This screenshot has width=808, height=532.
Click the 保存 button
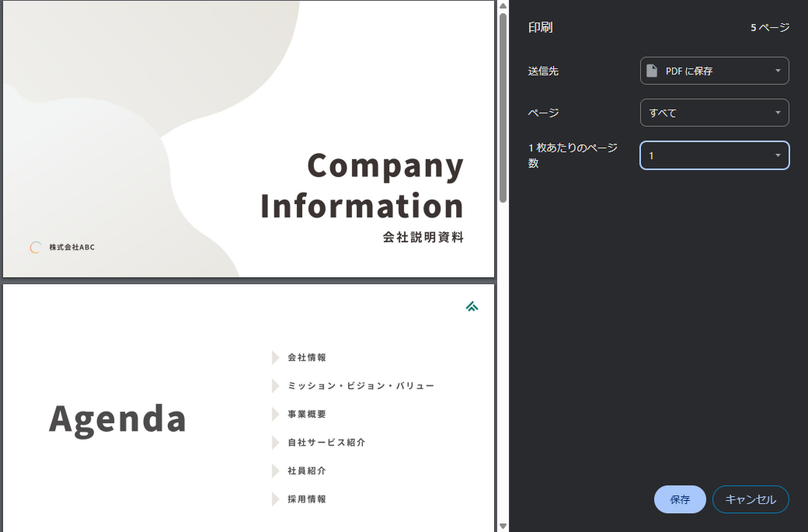(x=680, y=499)
